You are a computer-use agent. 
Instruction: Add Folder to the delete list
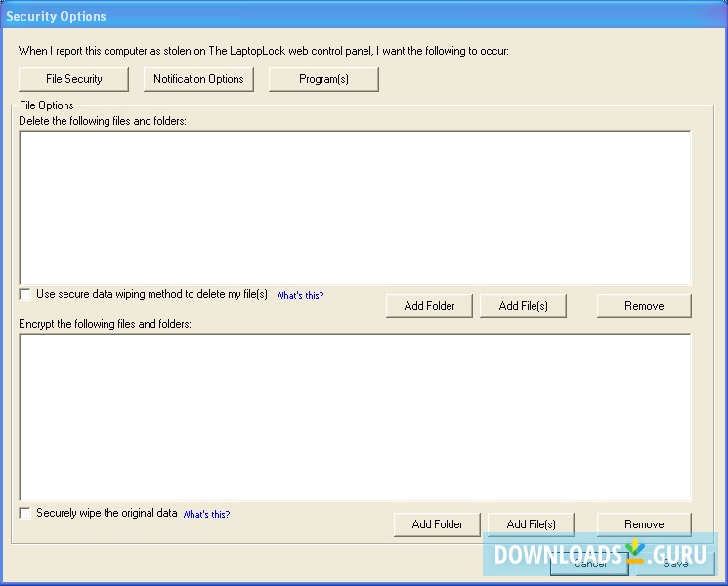tap(429, 306)
